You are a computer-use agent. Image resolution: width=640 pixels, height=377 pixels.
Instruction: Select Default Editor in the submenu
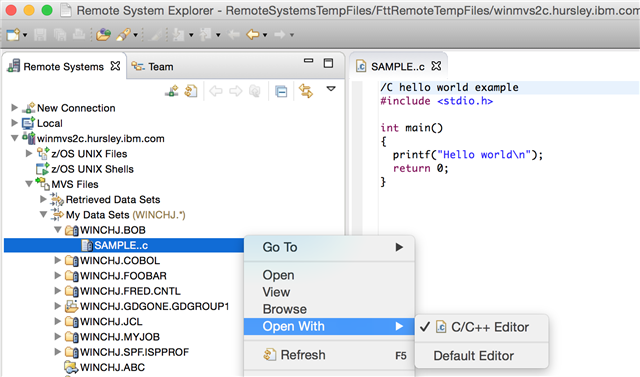coord(482,356)
